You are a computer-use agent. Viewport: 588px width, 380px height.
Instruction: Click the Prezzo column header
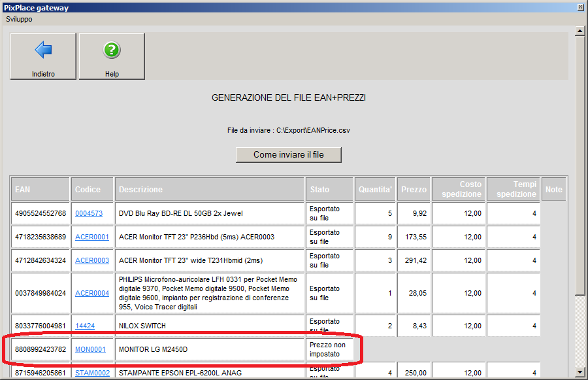pyautogui.click(x=414, y=190)
